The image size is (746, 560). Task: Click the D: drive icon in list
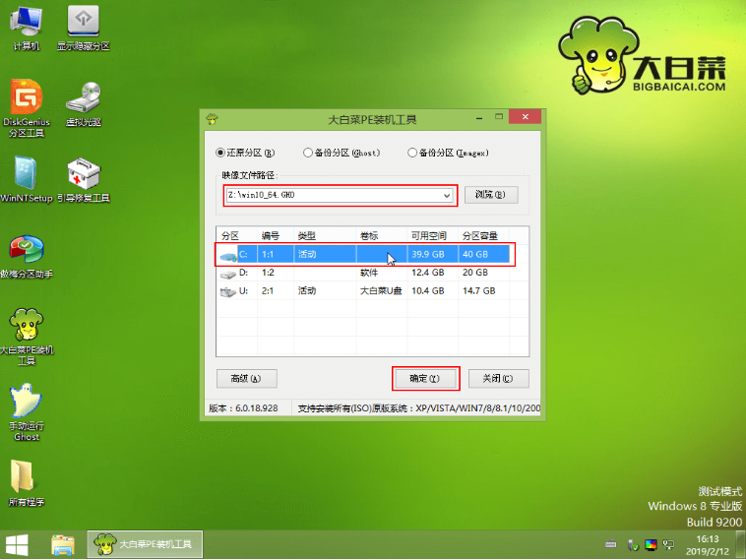tap(228, 275)
